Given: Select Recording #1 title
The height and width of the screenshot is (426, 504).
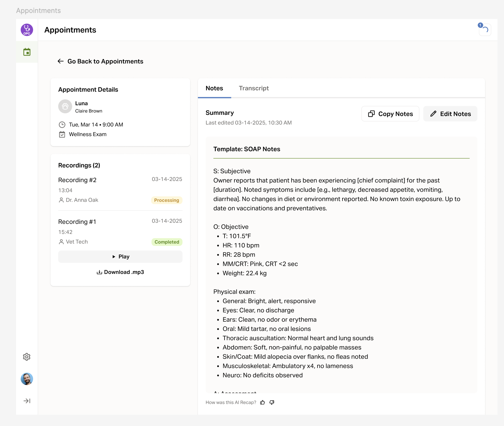Looking at the screenshot, I should click(77, 222).
